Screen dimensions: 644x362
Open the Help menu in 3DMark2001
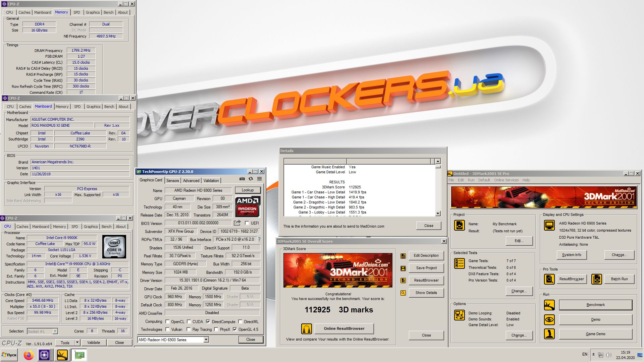point(526,180)
